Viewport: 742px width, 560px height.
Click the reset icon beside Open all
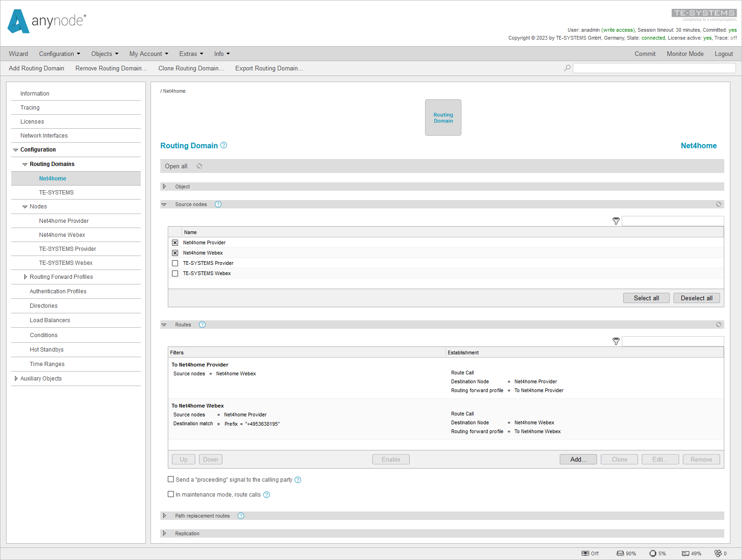(x=199, y=166)
